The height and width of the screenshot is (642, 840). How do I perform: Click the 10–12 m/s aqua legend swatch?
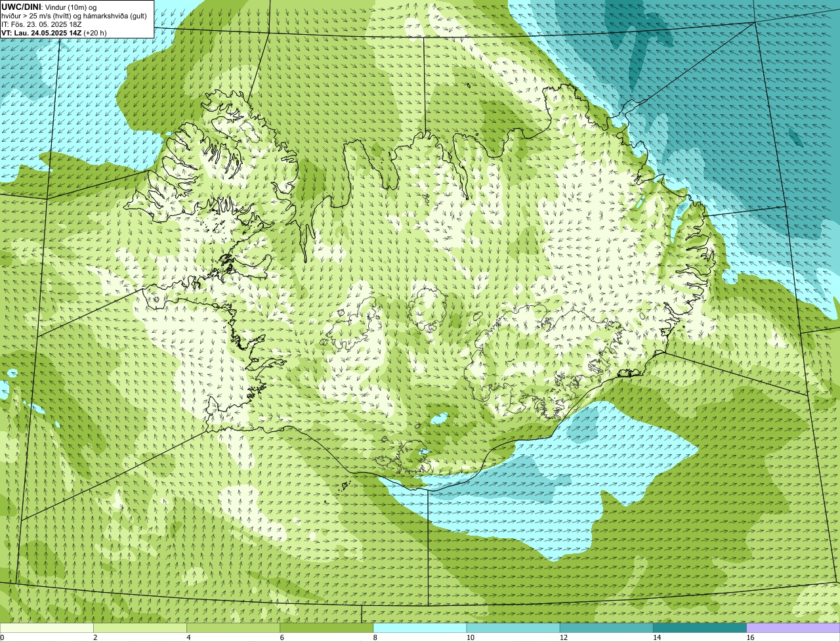(513, 628)
